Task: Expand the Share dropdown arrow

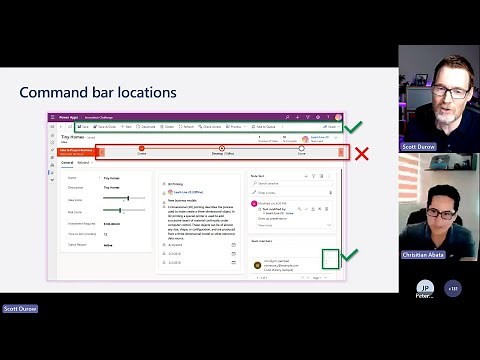Action: click(339, 127)
